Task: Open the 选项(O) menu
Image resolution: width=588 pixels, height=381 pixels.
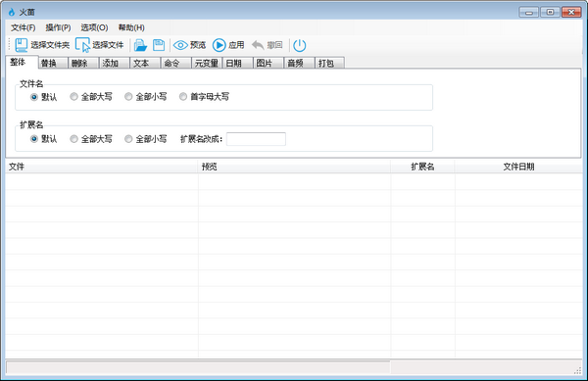Action: pos(94,27)
